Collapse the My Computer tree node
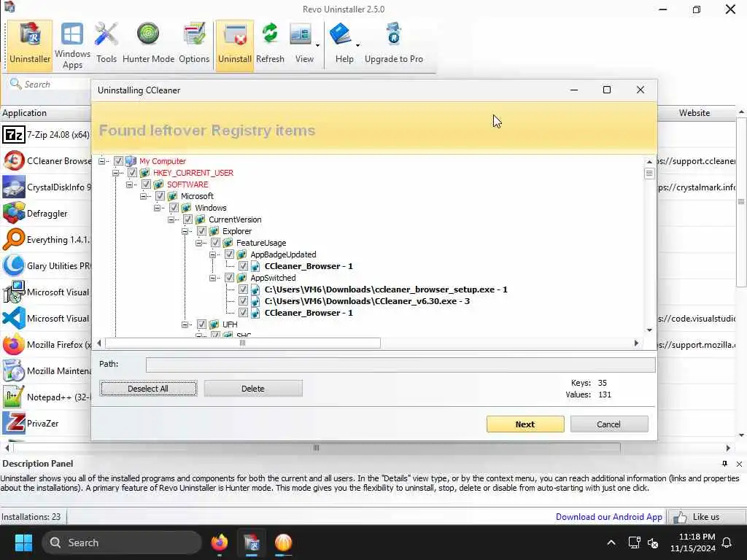 [101, 161]
